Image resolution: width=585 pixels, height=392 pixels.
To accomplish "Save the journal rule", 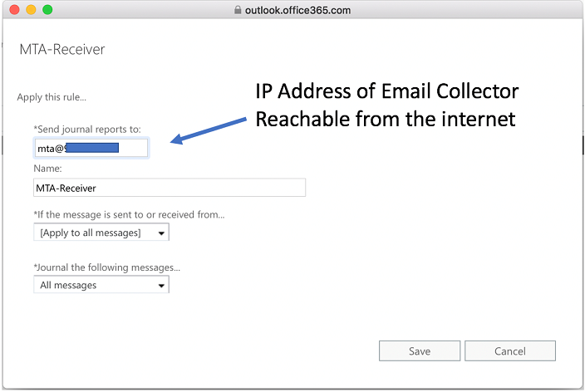I will (x=420, y=350).
